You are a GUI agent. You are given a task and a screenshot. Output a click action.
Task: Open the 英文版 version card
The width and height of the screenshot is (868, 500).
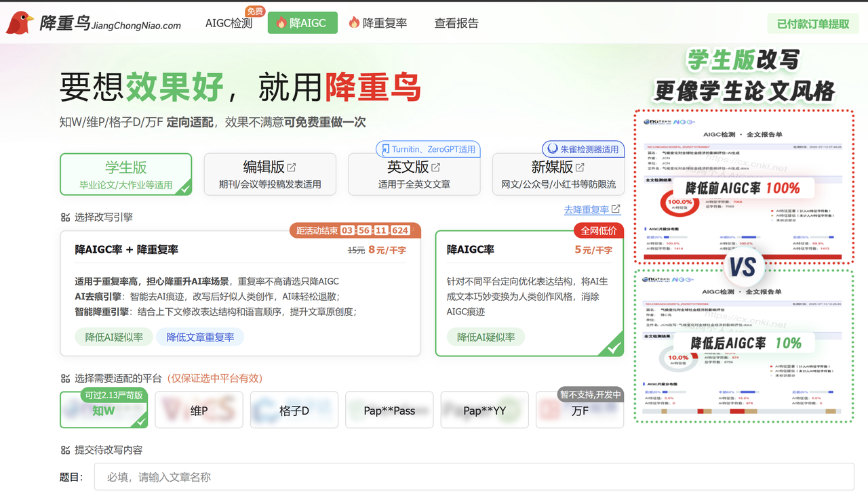tap(414, 174)
